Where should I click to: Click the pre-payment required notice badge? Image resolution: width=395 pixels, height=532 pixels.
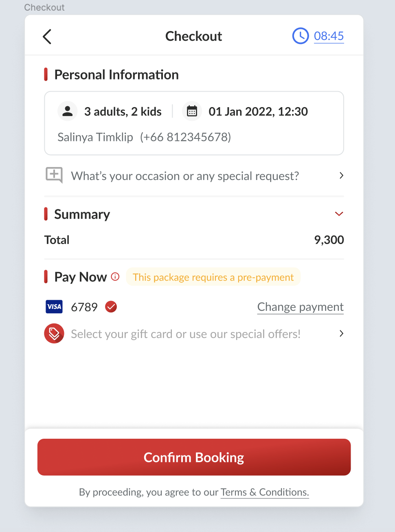point(213,277)
